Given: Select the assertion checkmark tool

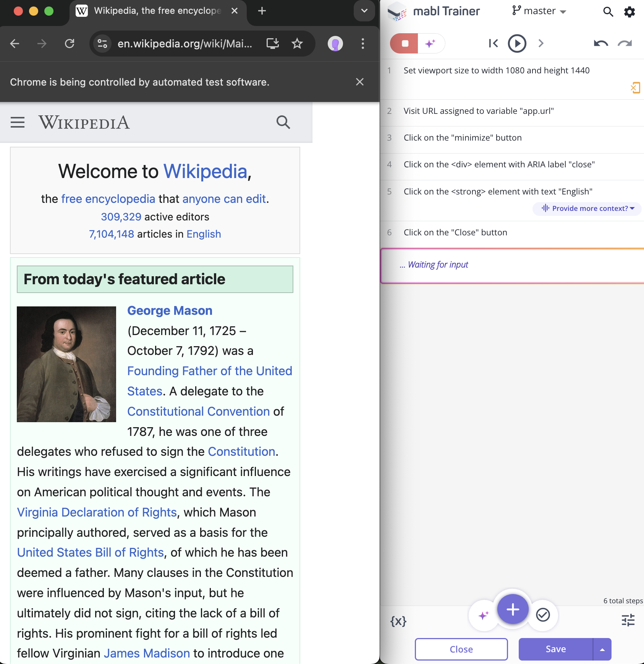Looking at the screenshot, I should pyautogui.click(x=543, y=615).
